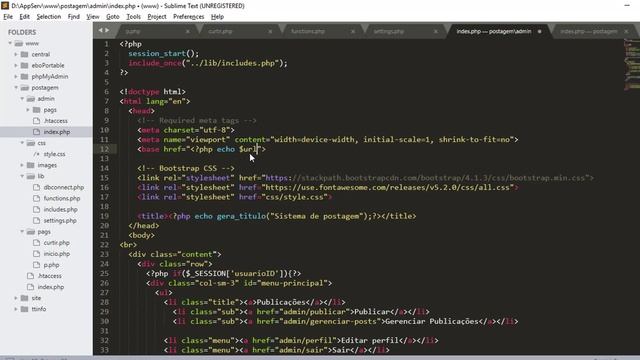Expand the pags folder inside admin
The height and width of the screenshot is (360, 640).
click(28, 110)
